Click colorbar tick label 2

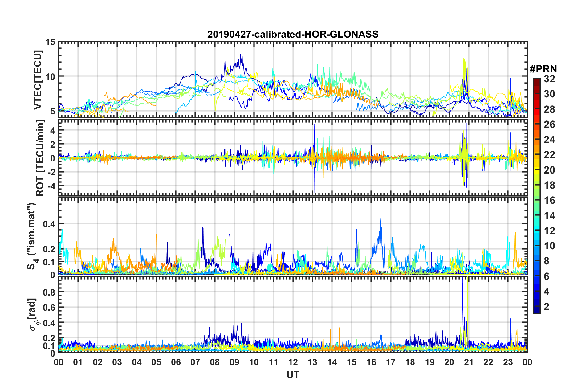click(547, 307)
